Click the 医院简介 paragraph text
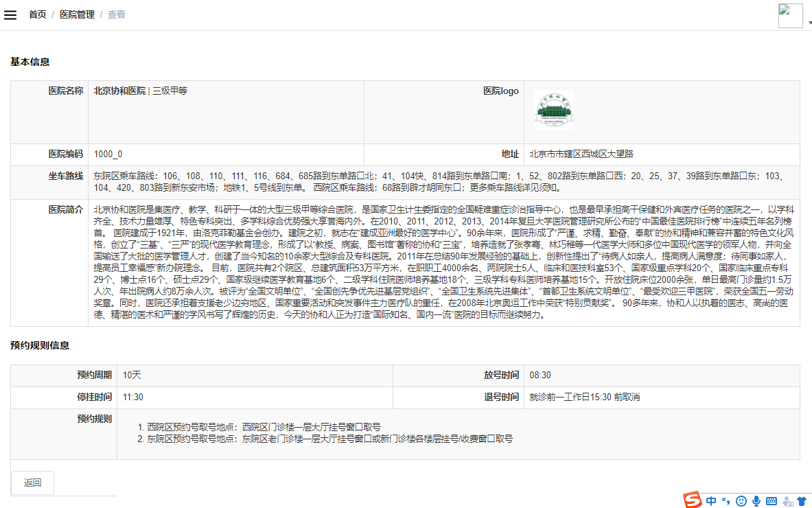The height and width of the screenshot is (508, 812). (444, 262)
